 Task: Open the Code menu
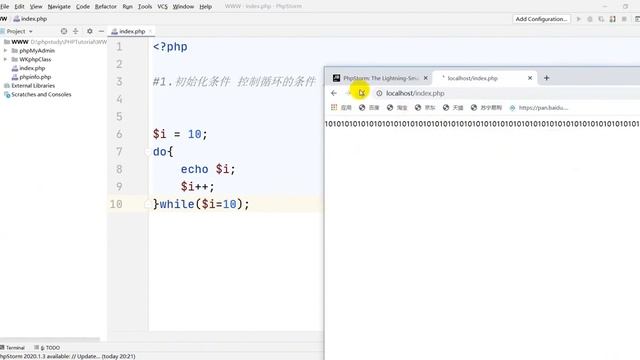point(82,7)
